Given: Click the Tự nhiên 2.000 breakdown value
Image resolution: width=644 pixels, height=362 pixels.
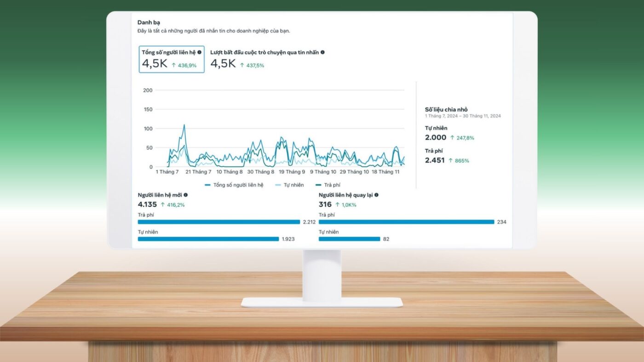Looking at the screenshot, I should pyautogui.click(x=436, y=137).
